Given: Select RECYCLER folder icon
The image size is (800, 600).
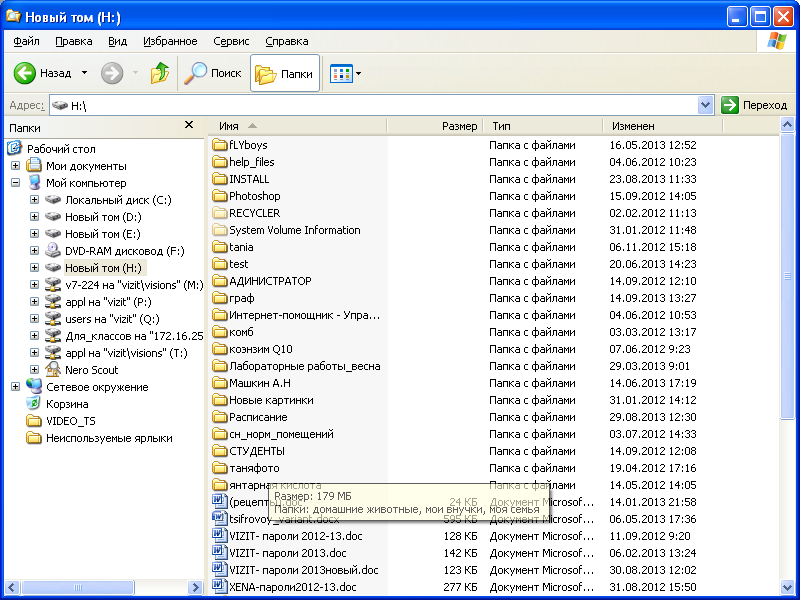Looking at the screenshot, I should pos(219,213).
